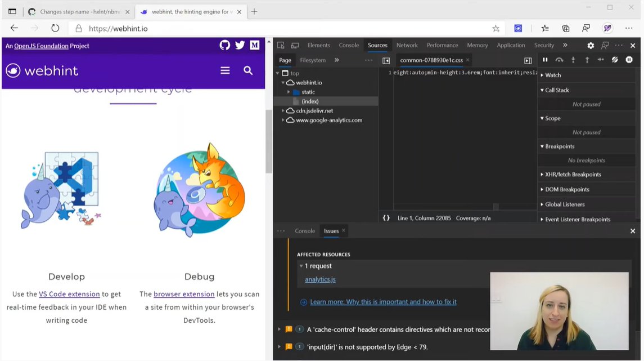Click the Step debugger button
Image resolution: width=644 pixels, height=361 pixels.
click(601, 60)
